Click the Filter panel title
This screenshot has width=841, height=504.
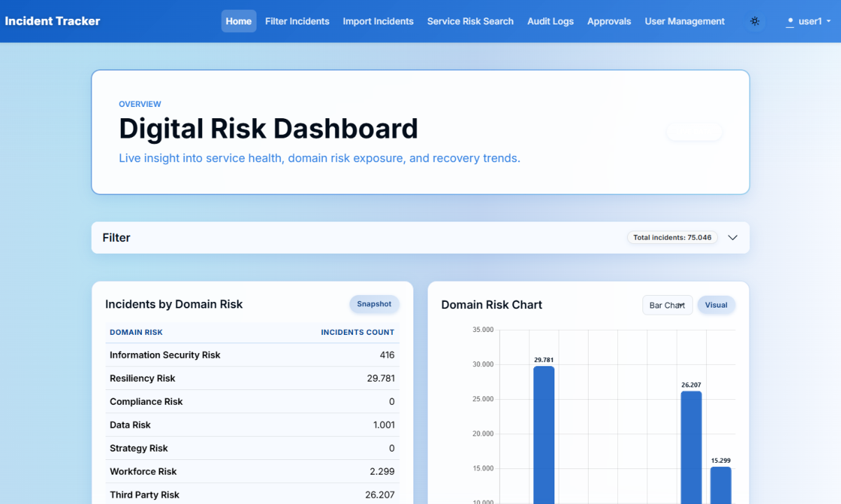click(117, 238)
